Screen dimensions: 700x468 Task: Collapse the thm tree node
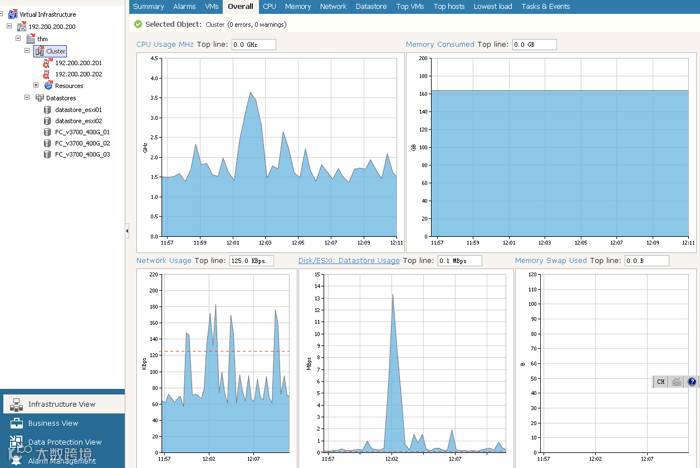(18, 38)
